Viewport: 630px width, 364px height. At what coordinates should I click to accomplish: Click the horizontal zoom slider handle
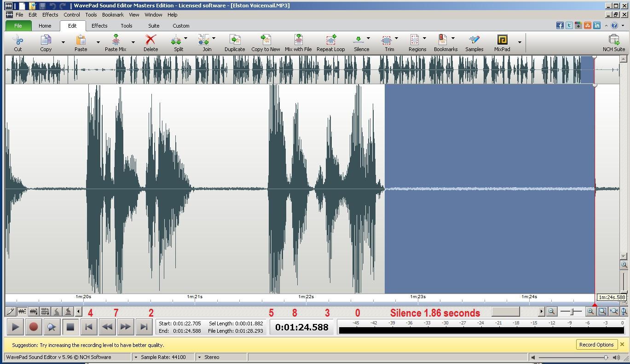(572, 312)
